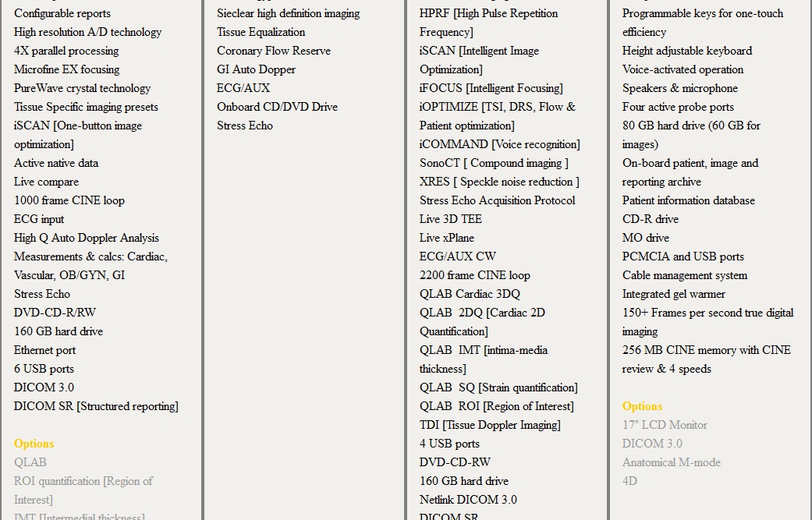Click "High Q Auto Doppler Analysis" entry
The height and width of the screenshot is (520, 812).
pos(86,238)
